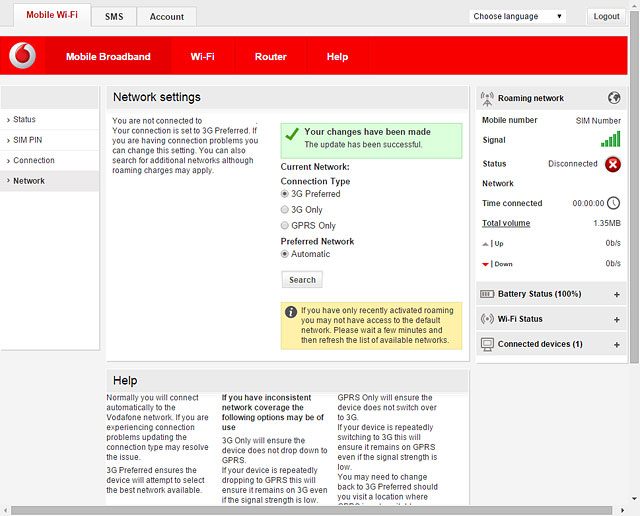This screenshot has width=640, height=516.
Task: Open the Choose language dropdown
Action: tap(517, 16)
